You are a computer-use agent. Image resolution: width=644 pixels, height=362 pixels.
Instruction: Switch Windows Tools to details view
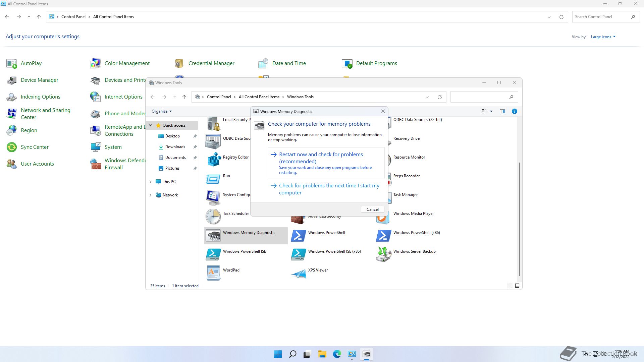pos(510,286)
